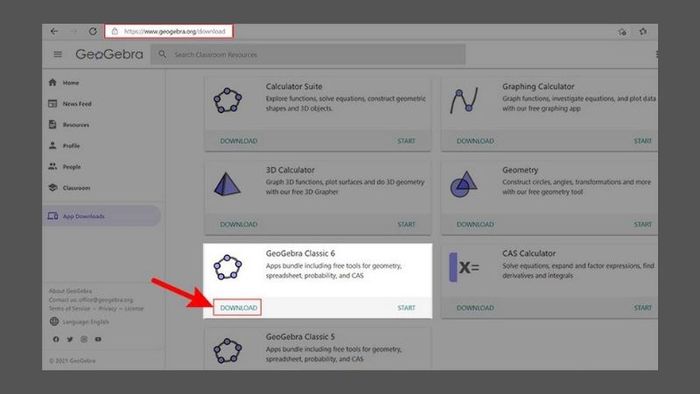Click the 3D Calculator pyramid icon
Viewport: 700px width, 394px height.
click(x=227, y=184)
